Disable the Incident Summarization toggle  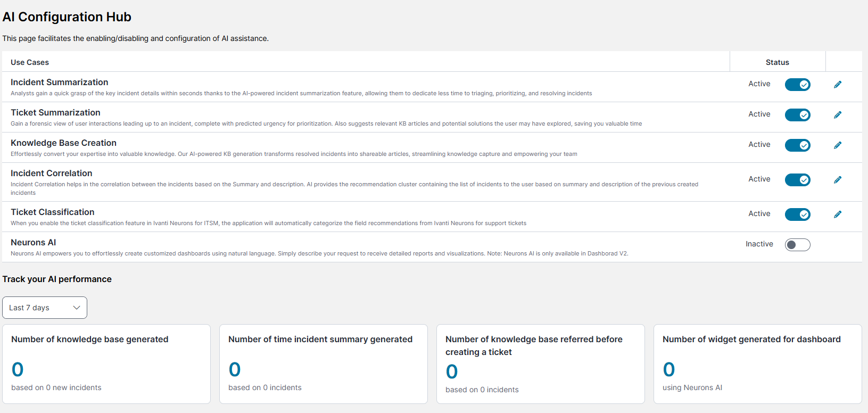(797, 85)
